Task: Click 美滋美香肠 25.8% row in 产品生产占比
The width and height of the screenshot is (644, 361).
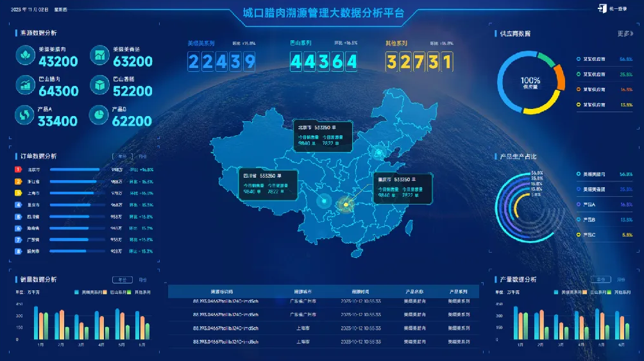Action: (604, 189)
